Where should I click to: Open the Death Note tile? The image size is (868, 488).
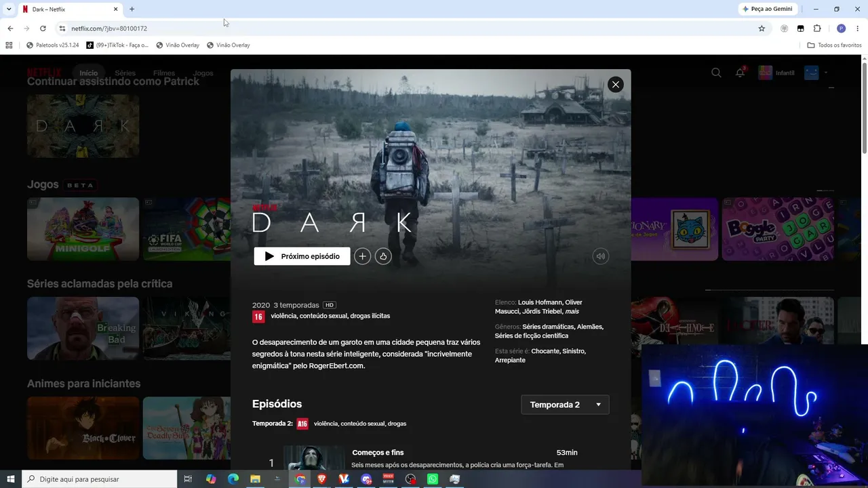click(674, 328)
